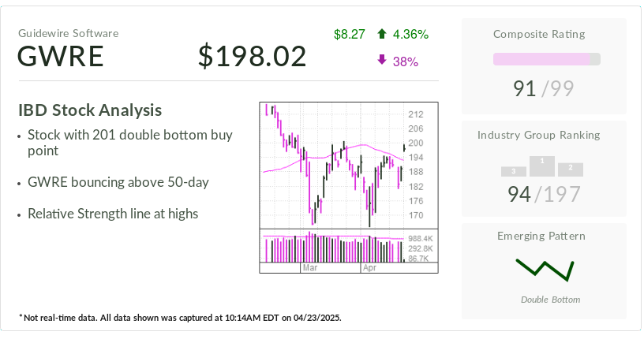Viewport: 644px width, 339px height.
Task: Click the 94/197 industry group rank
Action: pyautogui.click(x=544, y=194)
